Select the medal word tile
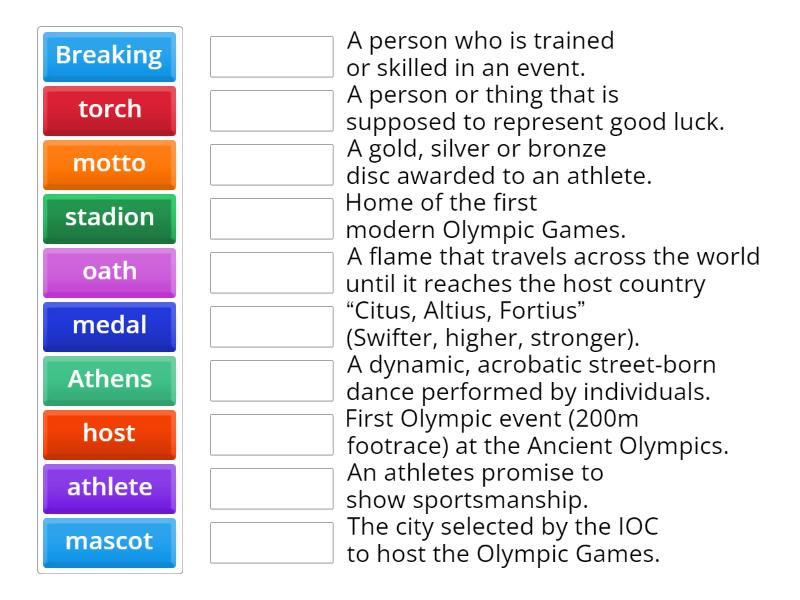800x600 pixels. point(109,326)
